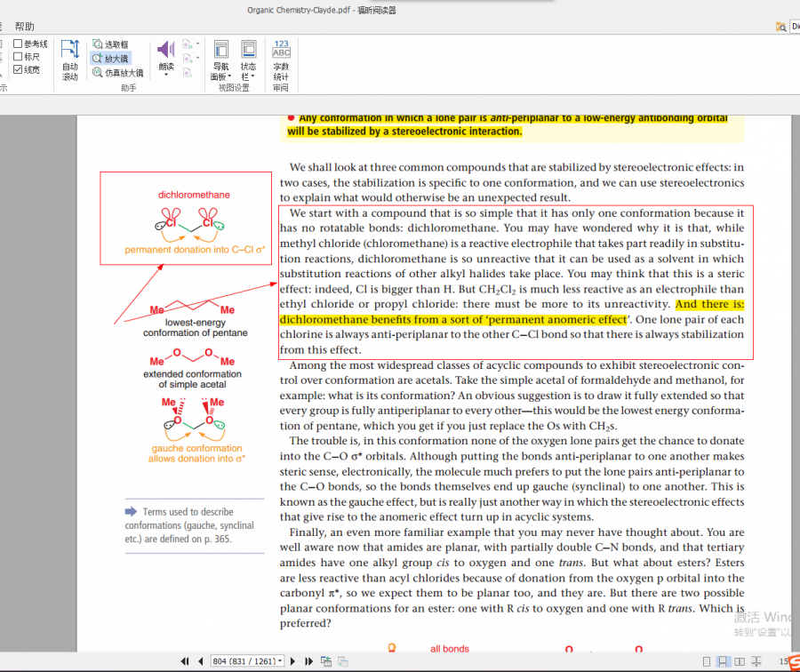The image size is (800, 672).
Task: Go to previous page arrow
Action: [199, 661]
